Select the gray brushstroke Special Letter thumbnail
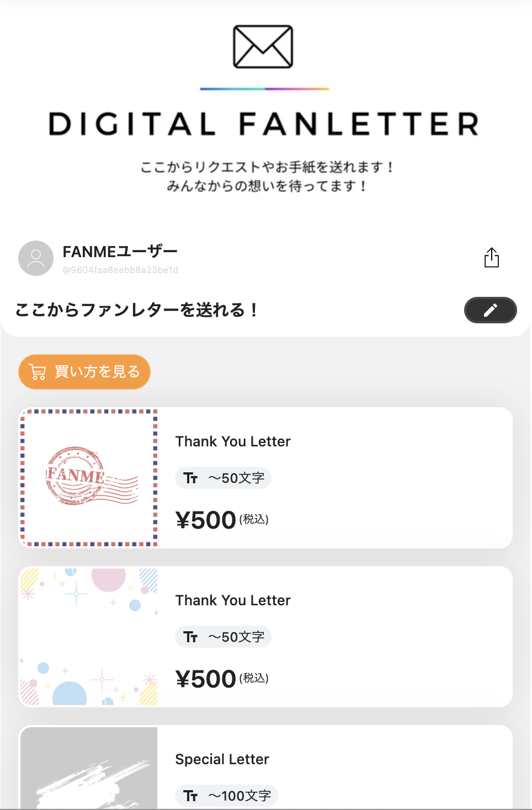Screen dimensions: 532x810 click(x=89, y=768)
